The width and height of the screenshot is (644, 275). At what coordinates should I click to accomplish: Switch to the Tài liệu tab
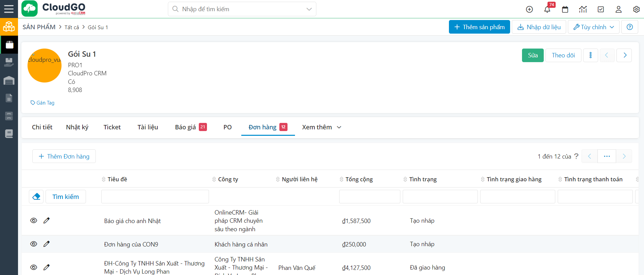148,127
